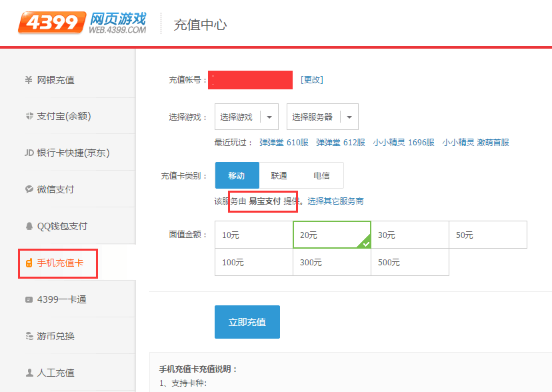Viewport: 552px width, 392px height.
Task: Expand the 选择服务器 dropdown
Action: pos(322,117)
